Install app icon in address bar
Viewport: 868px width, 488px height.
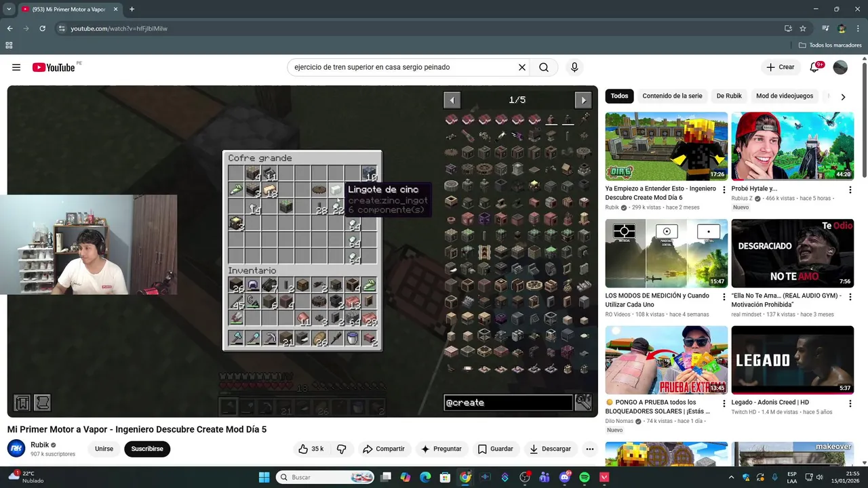[788, 28]
